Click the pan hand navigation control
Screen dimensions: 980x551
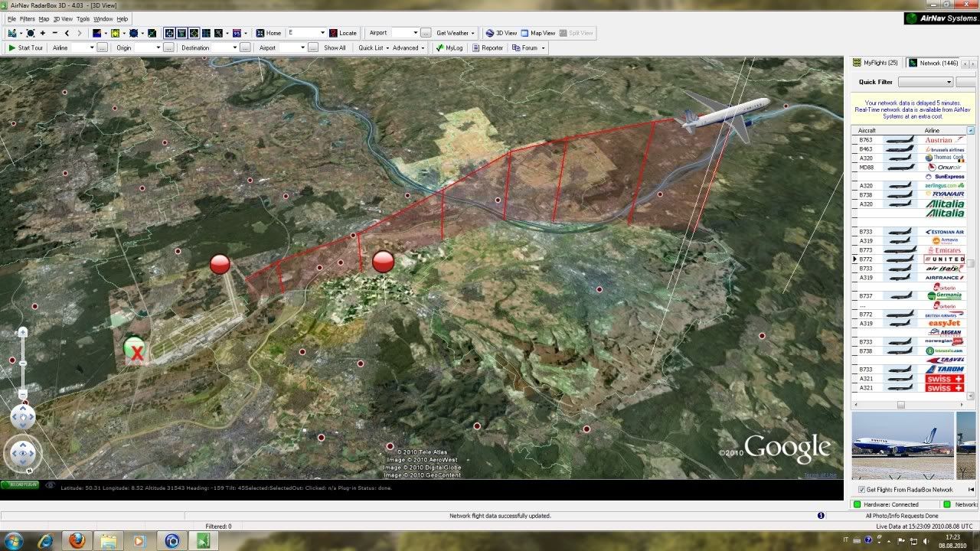(x=23, y=416)
